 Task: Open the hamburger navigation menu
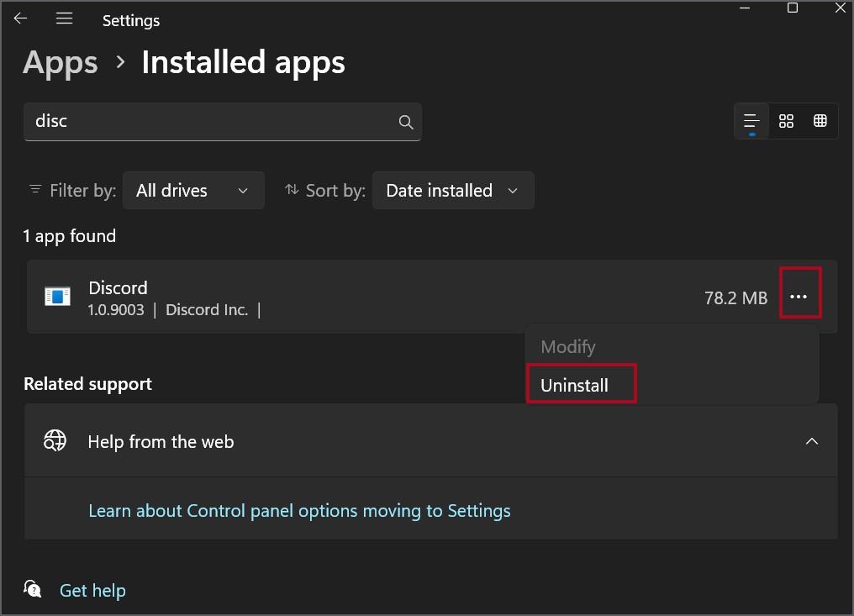tap(64, 18)
